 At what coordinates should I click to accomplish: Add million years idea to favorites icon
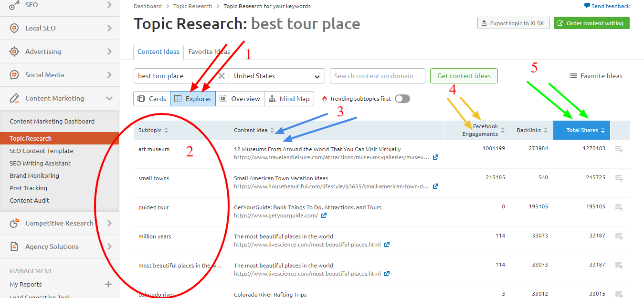[x=619, y=236]
